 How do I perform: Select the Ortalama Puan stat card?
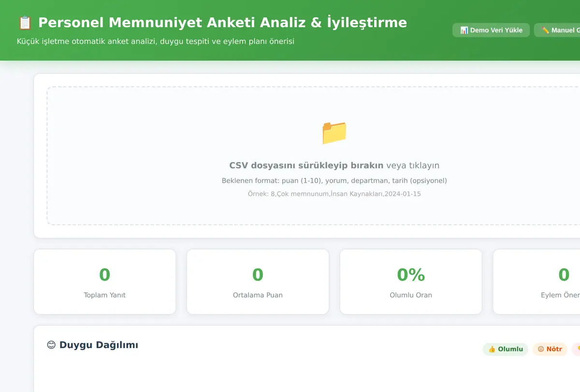point(258,282)
